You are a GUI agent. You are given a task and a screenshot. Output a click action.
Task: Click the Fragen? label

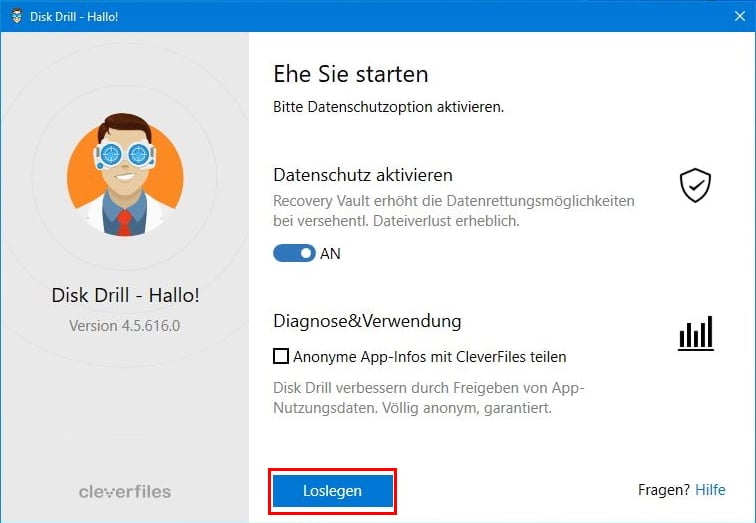(x=664, y=490)
